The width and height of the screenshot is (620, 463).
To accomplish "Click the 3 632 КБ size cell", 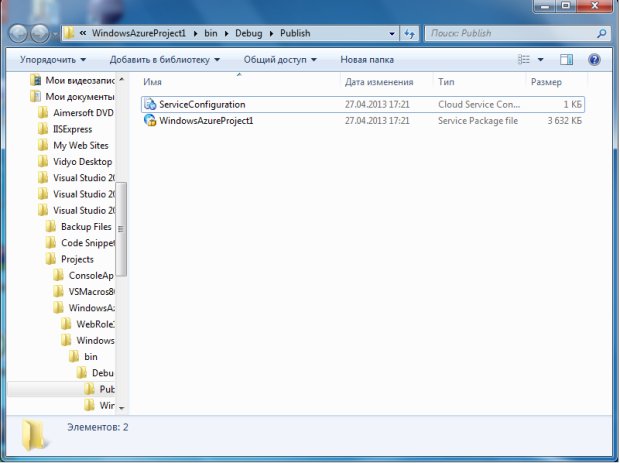I will click(564, 121).
